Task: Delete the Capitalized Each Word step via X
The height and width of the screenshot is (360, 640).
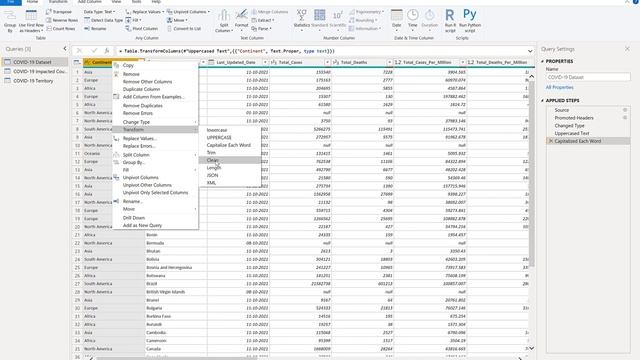Action: 551,141
